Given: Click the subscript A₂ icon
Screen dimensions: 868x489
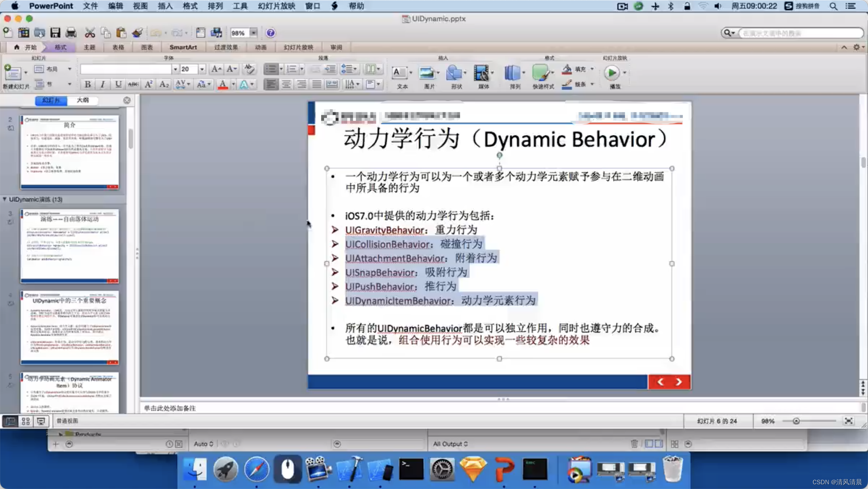Looking at the screenshot, I should point(164,84).
